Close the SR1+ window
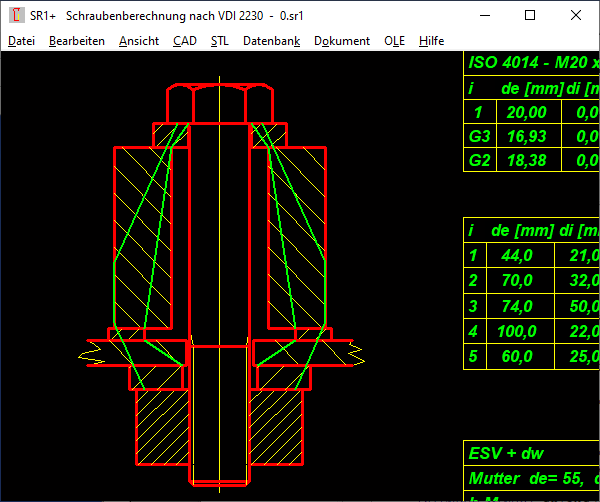This screenshot has width=600, height=502. coord(576,16)
